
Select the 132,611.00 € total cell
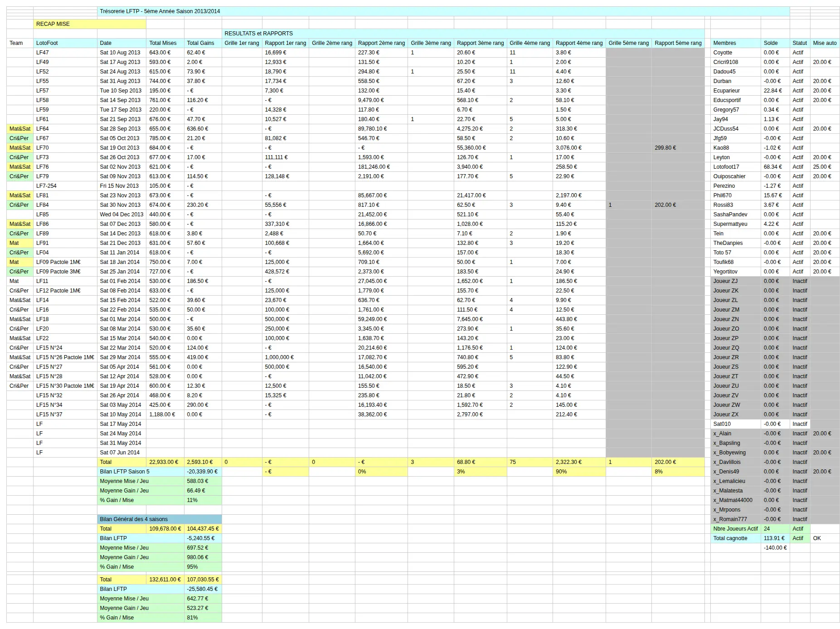click(x=165, y=580)
